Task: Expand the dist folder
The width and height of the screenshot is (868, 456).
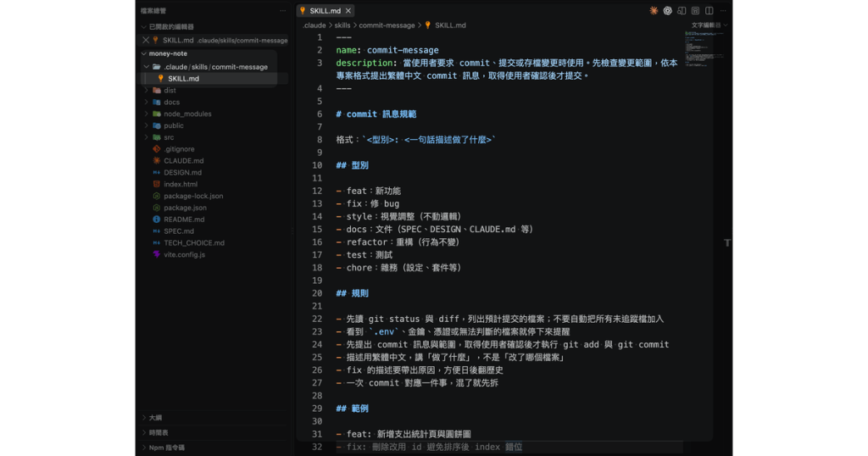Action: click(147, 90)
